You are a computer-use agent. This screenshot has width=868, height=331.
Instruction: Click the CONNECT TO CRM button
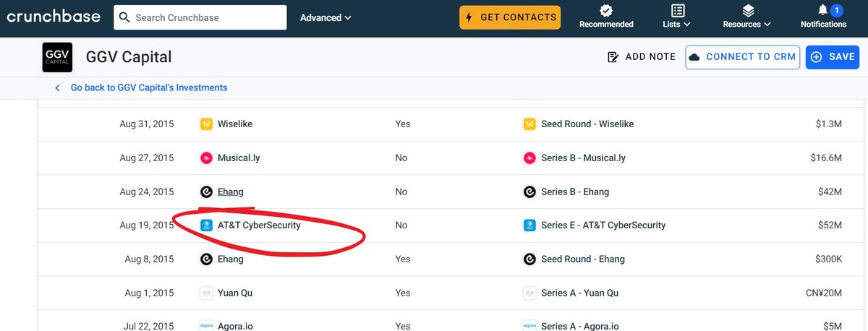coord(742,57)
